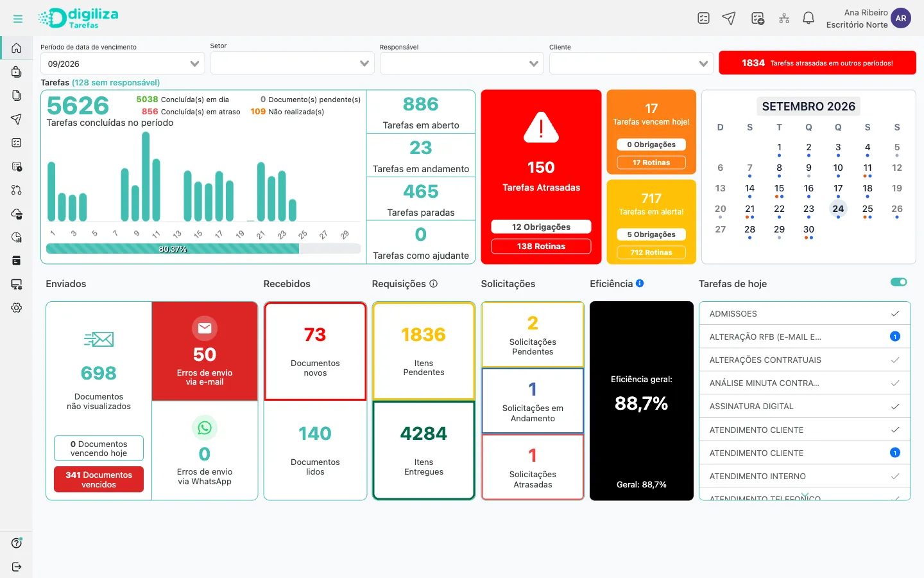Viewport: 924px width, 578px height.
Task: Open the reports chart icon in the sidebar
Action: (17, 237)
